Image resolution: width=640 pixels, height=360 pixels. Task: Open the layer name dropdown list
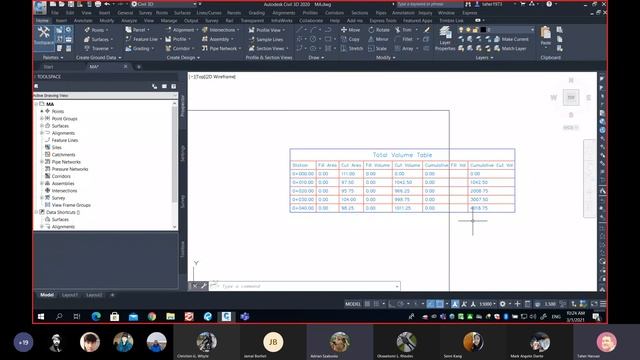[532, 30]
